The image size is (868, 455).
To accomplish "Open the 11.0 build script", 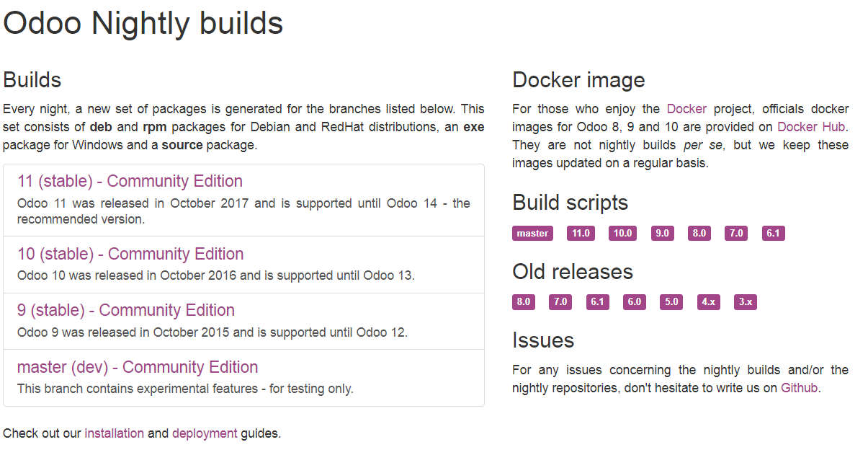I will [x=580, y=233].
